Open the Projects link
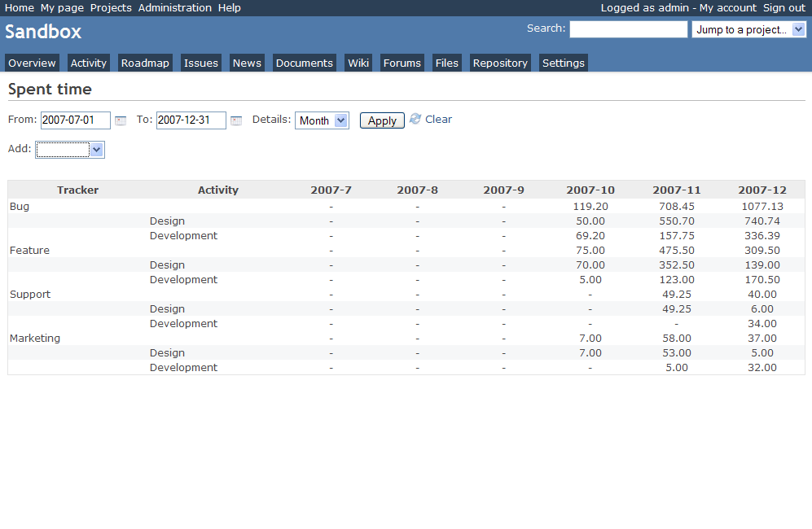 click(x=111, y=8)
